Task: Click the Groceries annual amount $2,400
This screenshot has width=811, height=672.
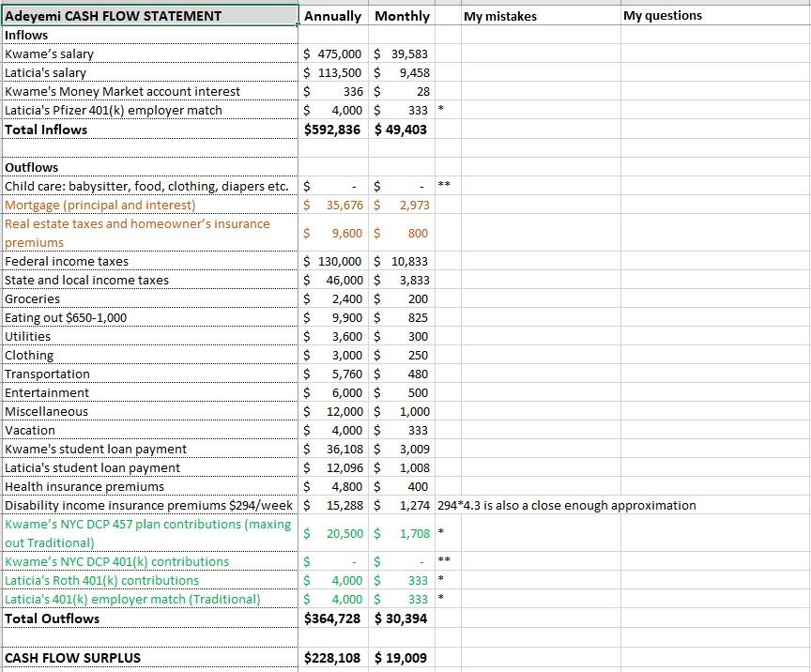Action: tap(332, 298)
